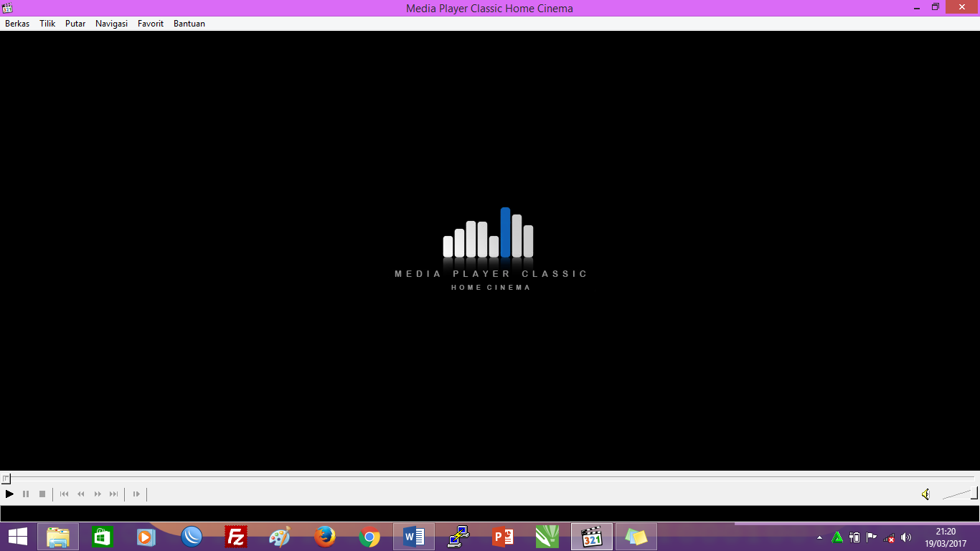Click the Play button

pos(9,494)
